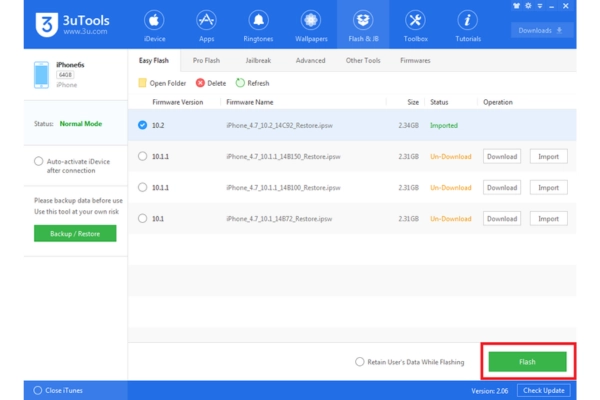Enable Retain User's Data While Flashing
Viewport: 600px width, 400px height.
click(x=360, y=361)
